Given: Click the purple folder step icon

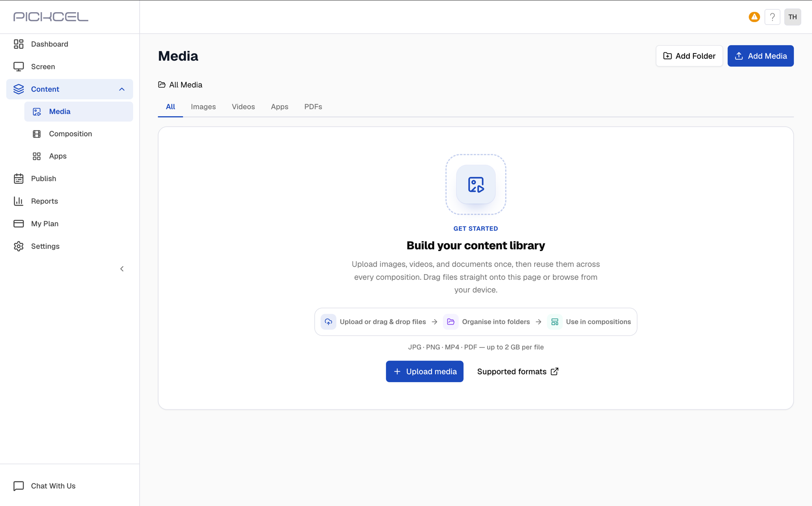Looking at the screenshot, I should point(451,322).
